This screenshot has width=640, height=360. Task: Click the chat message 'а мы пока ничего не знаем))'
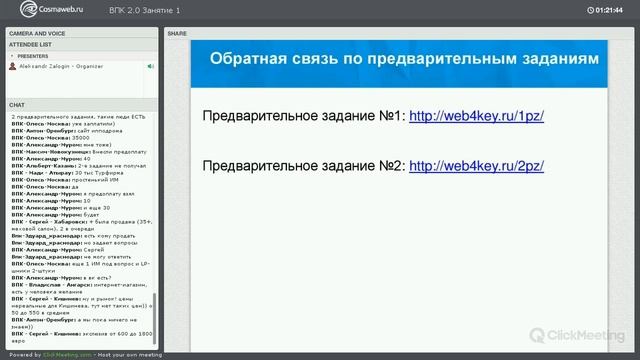tap(73, 323)
